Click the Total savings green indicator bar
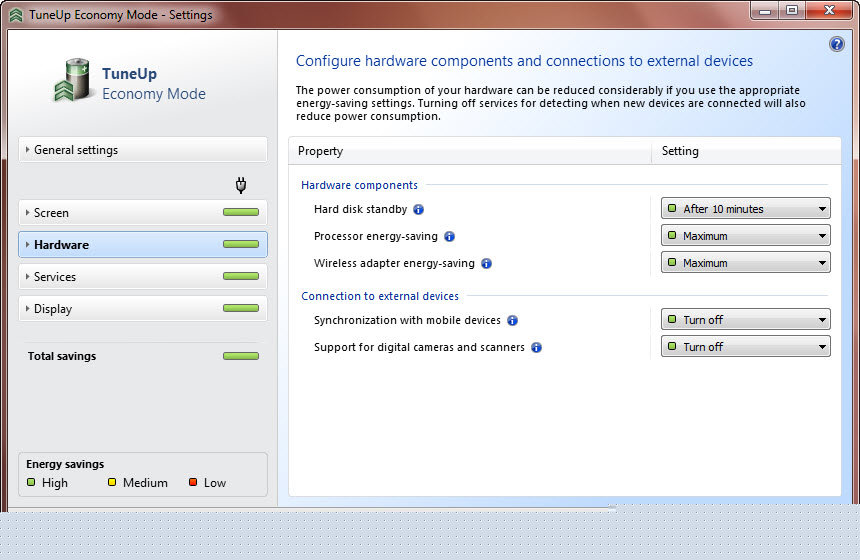 click(241, 356)
